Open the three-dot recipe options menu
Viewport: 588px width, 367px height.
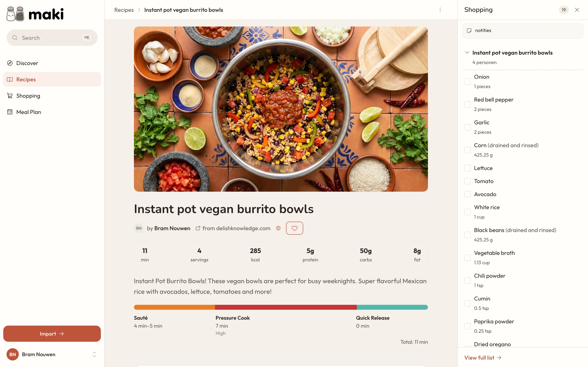click(x=440, y=10)
